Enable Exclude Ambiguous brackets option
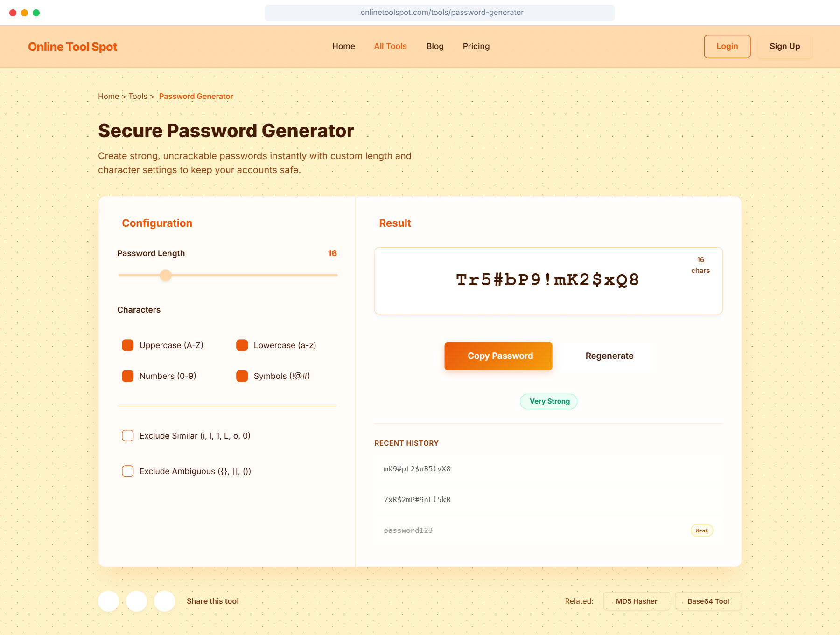The image size is (840, 635). click(127, 471)
